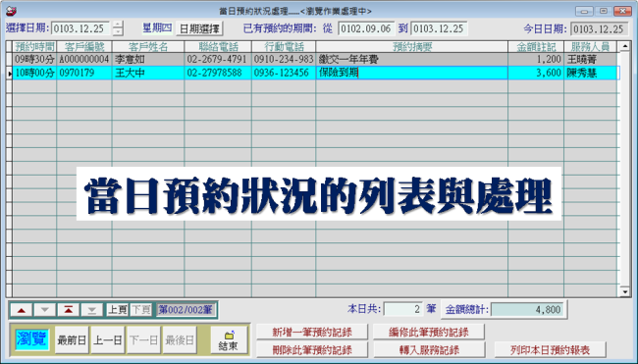Jump to 最前日 earliest day
Viewport: 638px width, 364px height.
pos(72,340)
